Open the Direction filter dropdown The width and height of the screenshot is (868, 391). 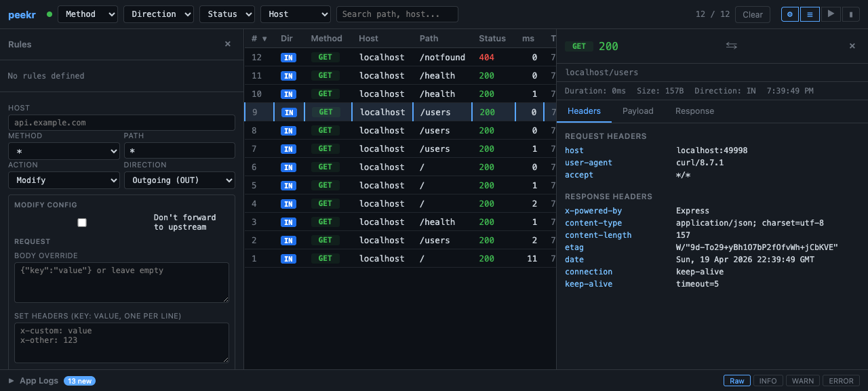pos(159,14)
